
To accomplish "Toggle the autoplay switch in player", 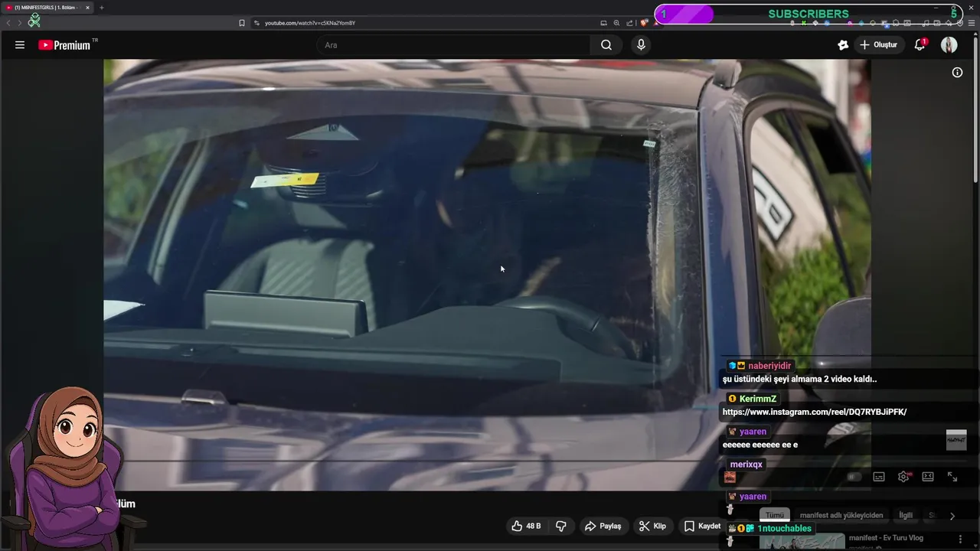I will coord(854,477).
